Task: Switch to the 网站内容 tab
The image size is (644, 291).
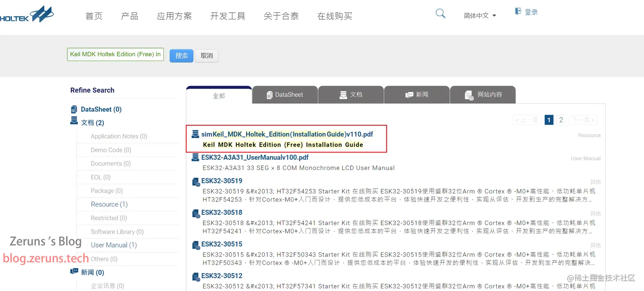Action: click(483, 95)
